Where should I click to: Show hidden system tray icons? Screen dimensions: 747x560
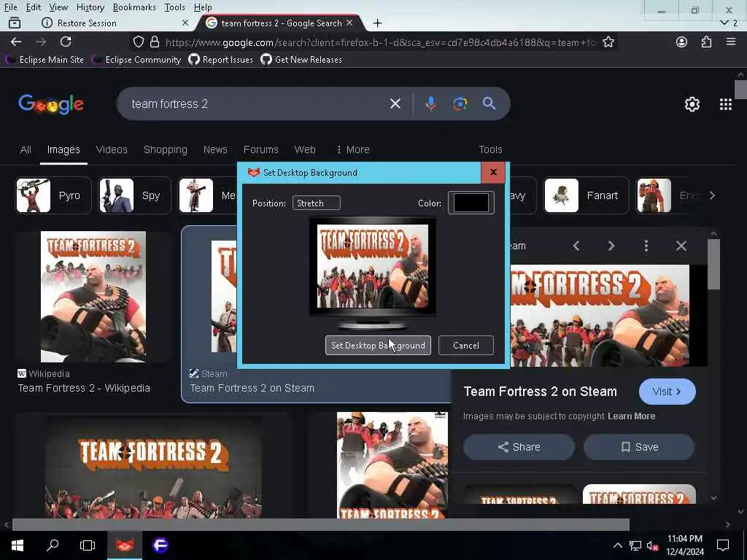pyautogui.click(x=617, y=545)
